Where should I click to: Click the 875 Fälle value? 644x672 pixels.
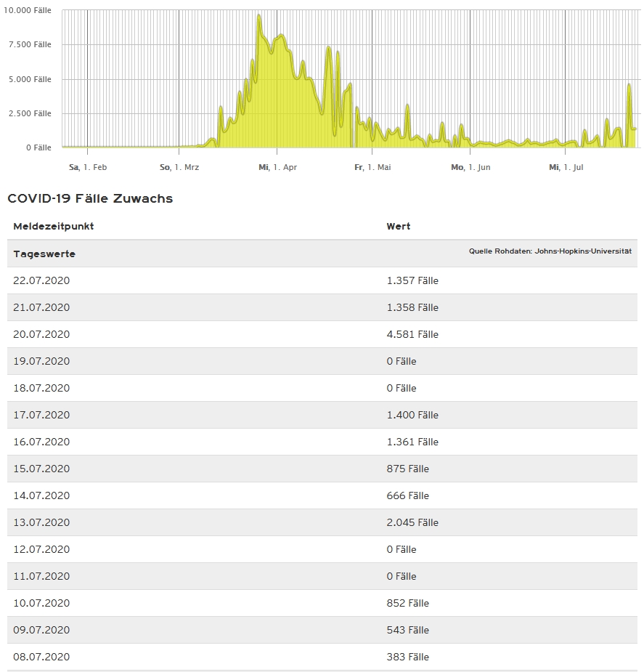[x=407, y=469]
